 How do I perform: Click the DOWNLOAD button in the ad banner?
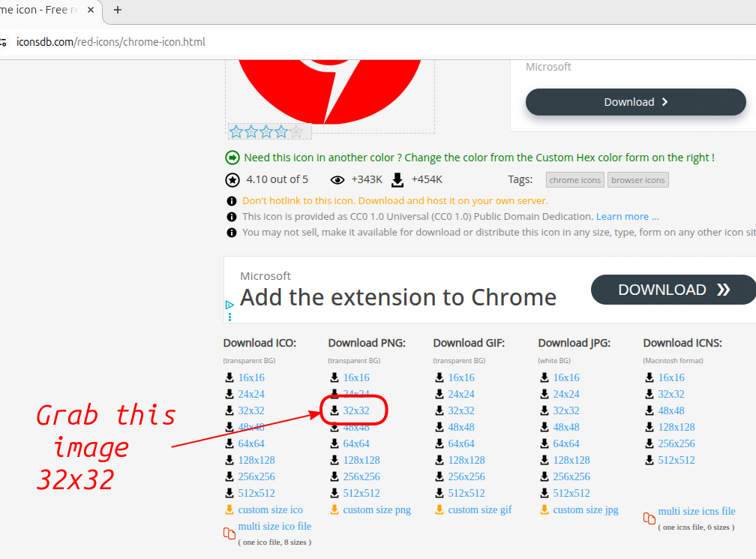tap(673, 290)
